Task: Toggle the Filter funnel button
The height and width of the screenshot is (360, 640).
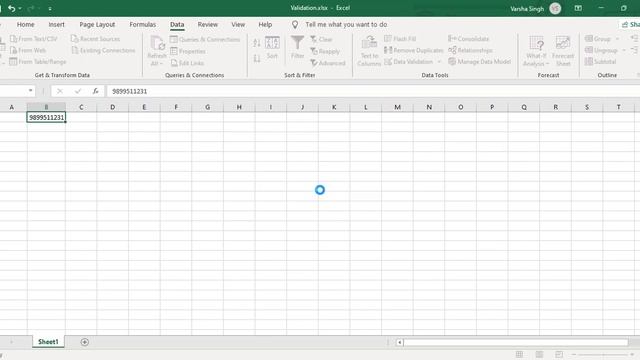Action: click(x=298, y=47)
